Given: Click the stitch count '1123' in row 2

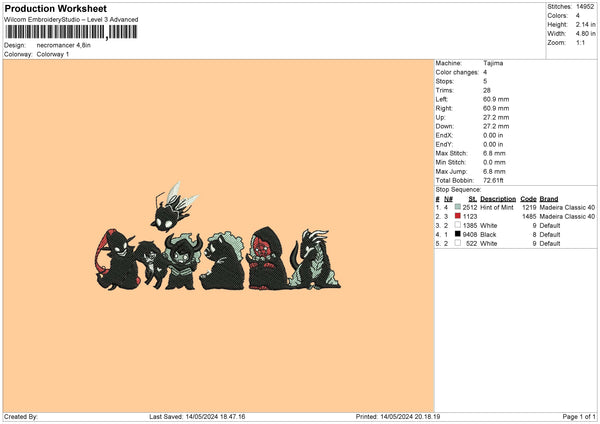Looking at the screenshot, I should point(470,217).
